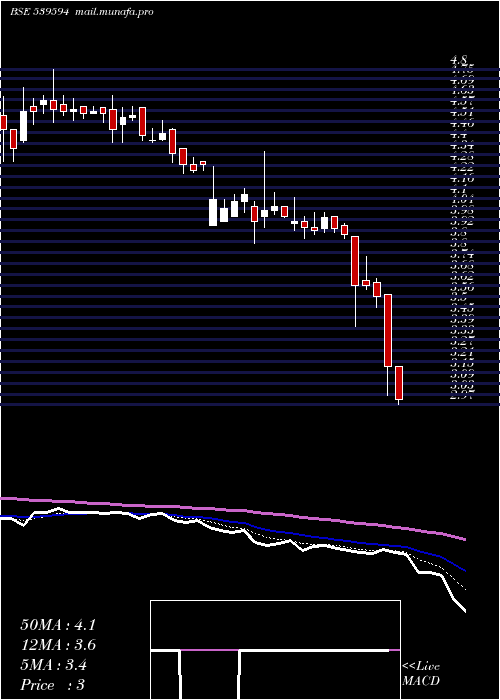500x700 pixels.
Task: Select the 5MA : 3.4 label
Action: click(54, 665)
